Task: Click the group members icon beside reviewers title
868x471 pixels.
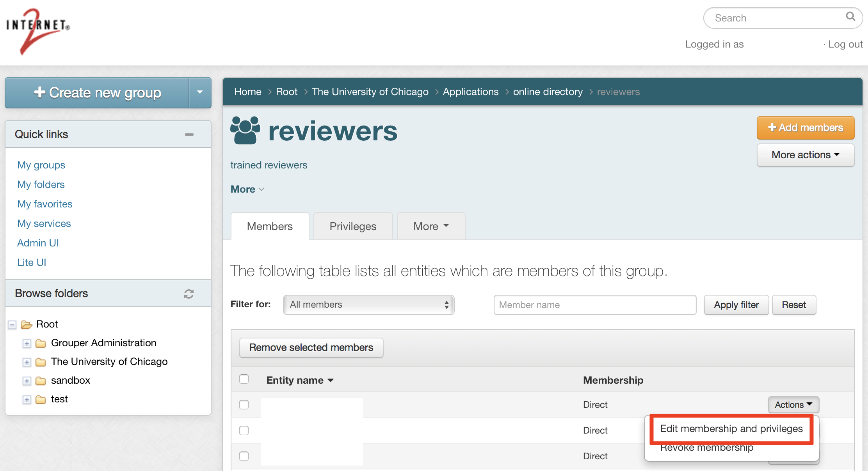Action: click(x=245, y=130)
